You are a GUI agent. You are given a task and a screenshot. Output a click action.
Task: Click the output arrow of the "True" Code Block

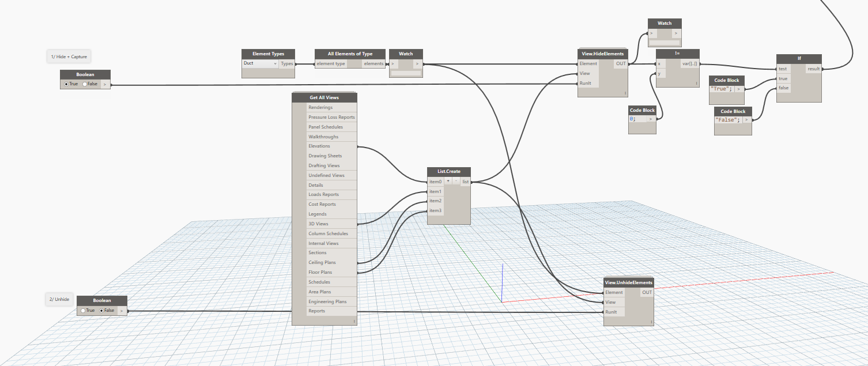(738, 89)
